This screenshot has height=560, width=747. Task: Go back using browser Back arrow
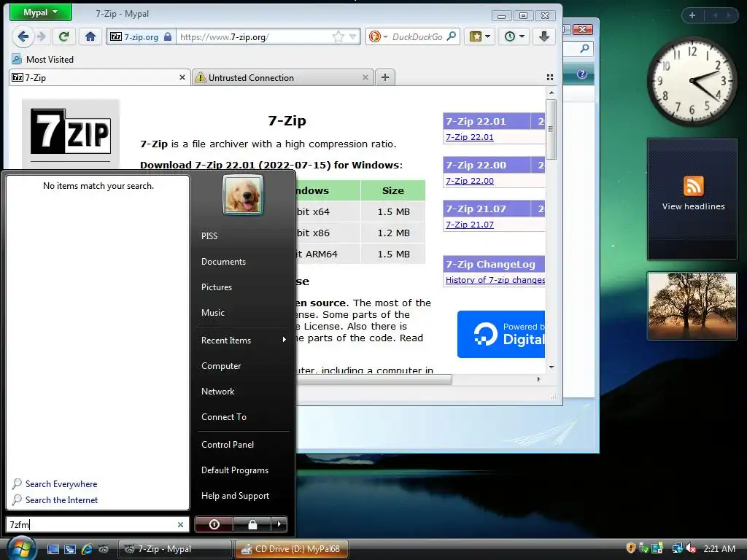(x=23, y=36)
